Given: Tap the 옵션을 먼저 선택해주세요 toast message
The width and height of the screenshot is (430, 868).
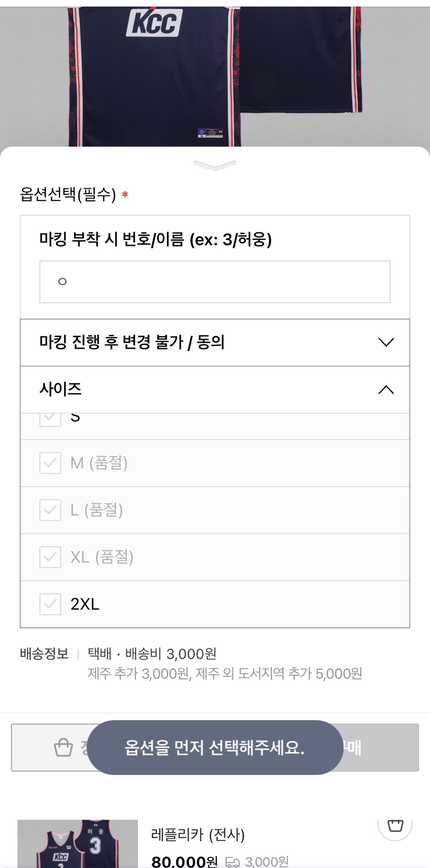Looking at the screenshot, I should (215, 747).
